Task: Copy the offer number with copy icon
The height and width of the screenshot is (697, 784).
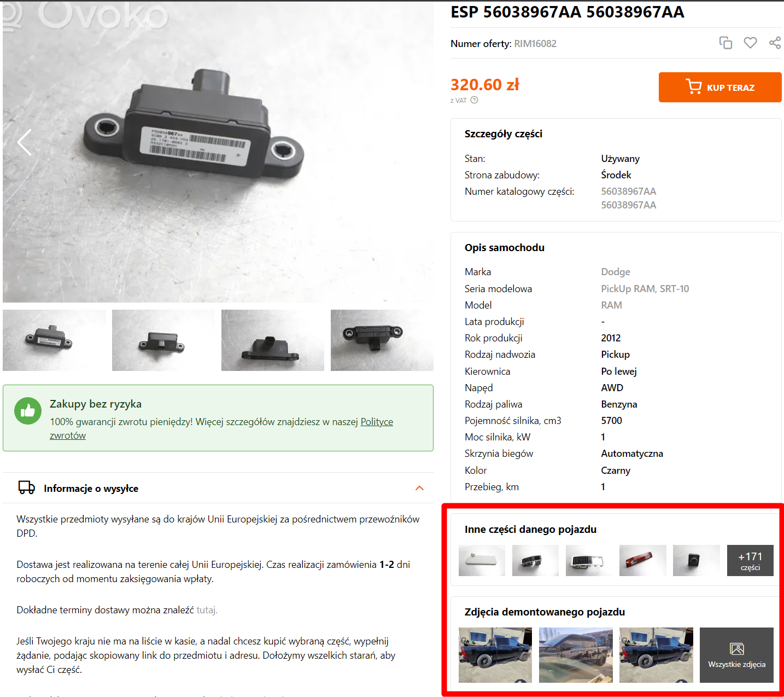Action: (x=726, y=43)
